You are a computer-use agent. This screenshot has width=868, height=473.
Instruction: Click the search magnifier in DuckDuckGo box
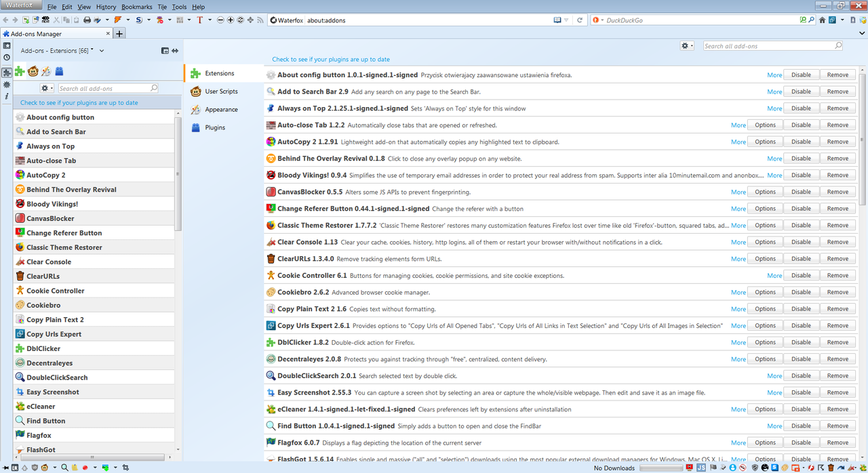[x=811, y=20]
